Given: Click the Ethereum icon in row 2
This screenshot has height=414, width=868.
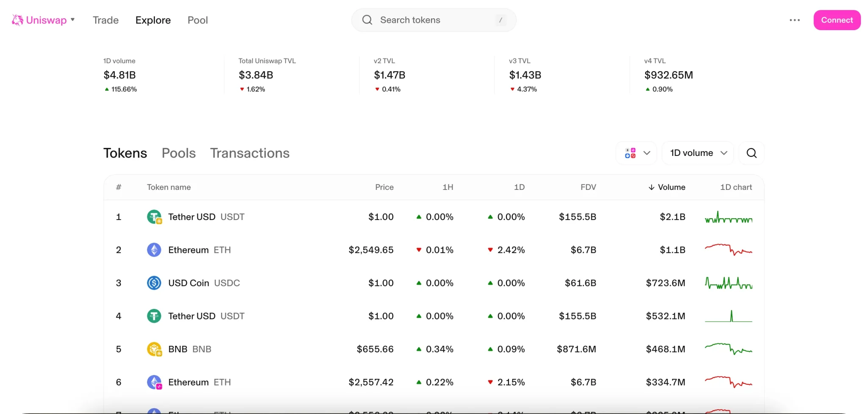Looking at the screenshot, I should [154, 250].
